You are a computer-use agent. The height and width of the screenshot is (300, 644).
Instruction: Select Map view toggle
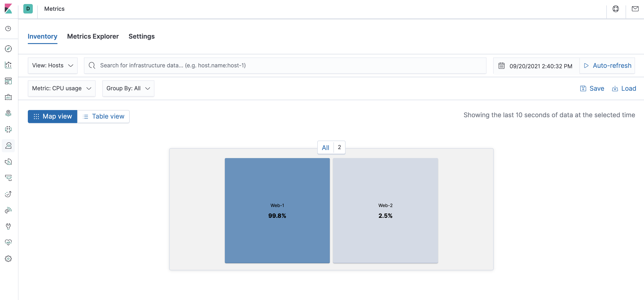click(53, 116)
